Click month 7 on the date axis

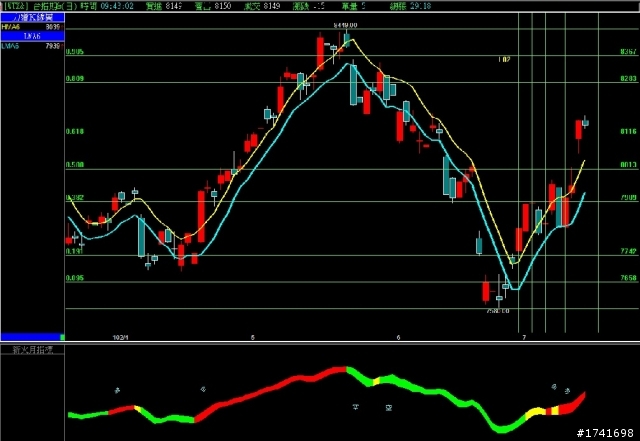coord(524,338)
